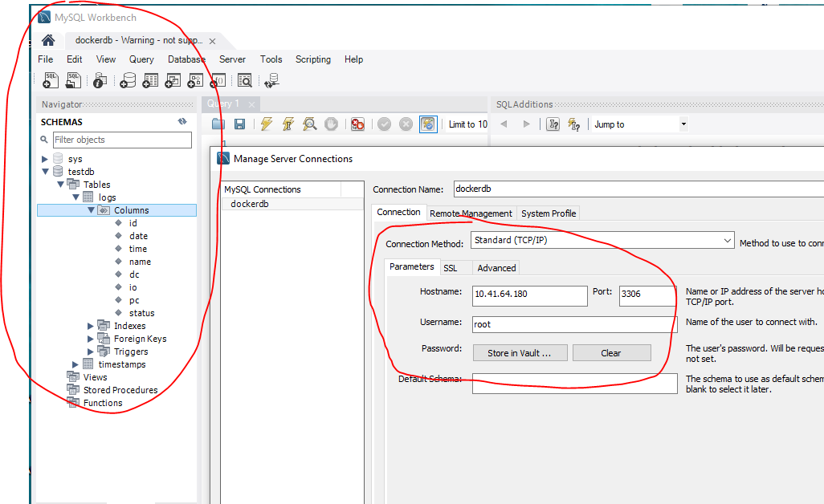824x504 pixels.
Task: Expand the Indexes node
Action: tap(91, 326)
